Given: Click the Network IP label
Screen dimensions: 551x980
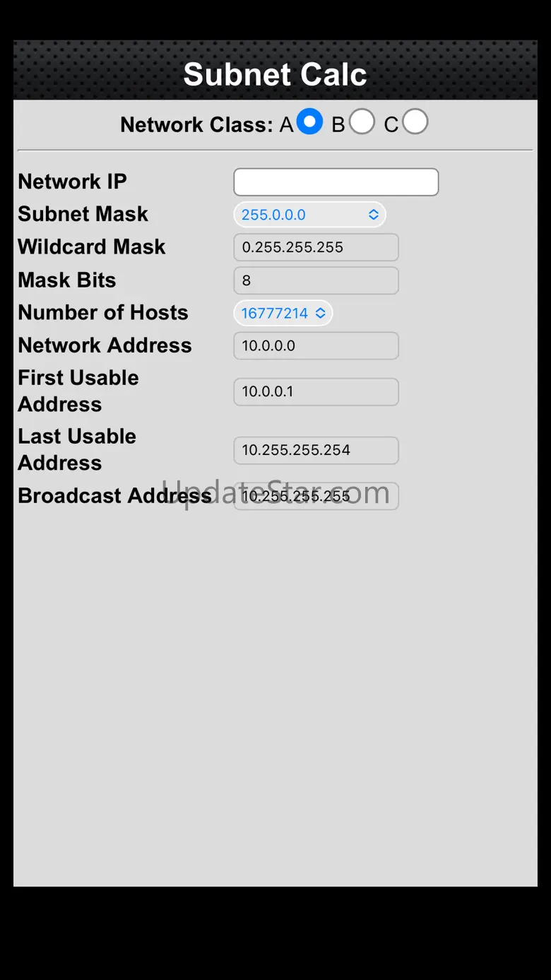Looking at the screenshot, I should (x=72, y=182).
